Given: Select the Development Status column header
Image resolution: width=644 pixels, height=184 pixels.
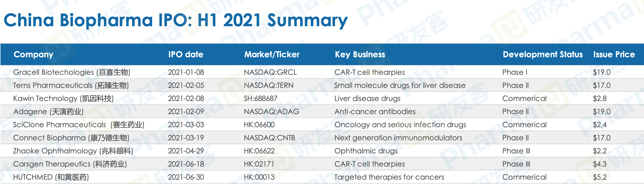Looking at the screenshot, I should pyautogui.click(x=543, y=54).
